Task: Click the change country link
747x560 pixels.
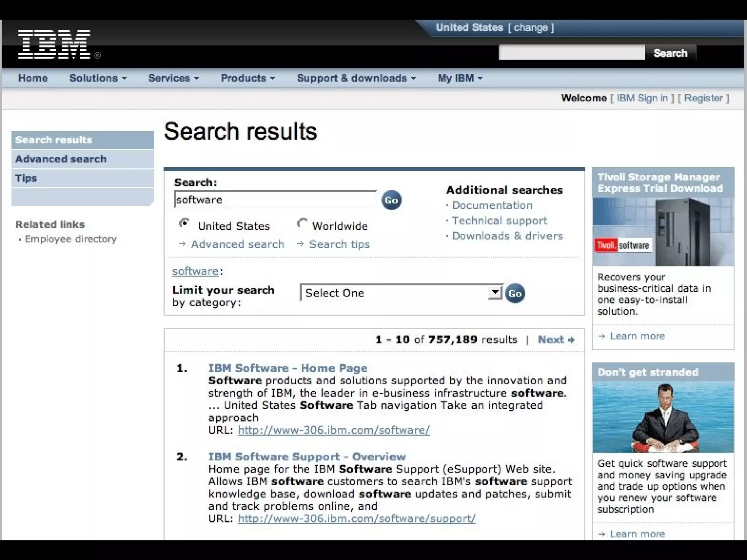Action: [x=531, y=28]
